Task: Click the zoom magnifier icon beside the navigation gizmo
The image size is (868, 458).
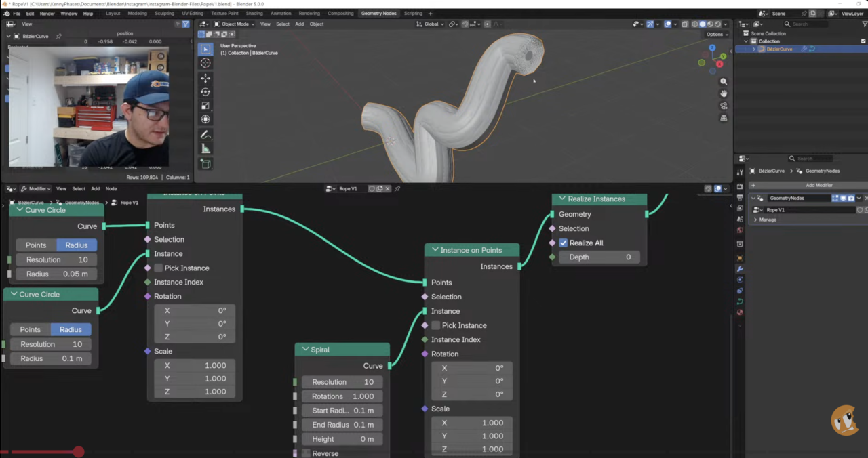Action: click(x=723, y=81)
